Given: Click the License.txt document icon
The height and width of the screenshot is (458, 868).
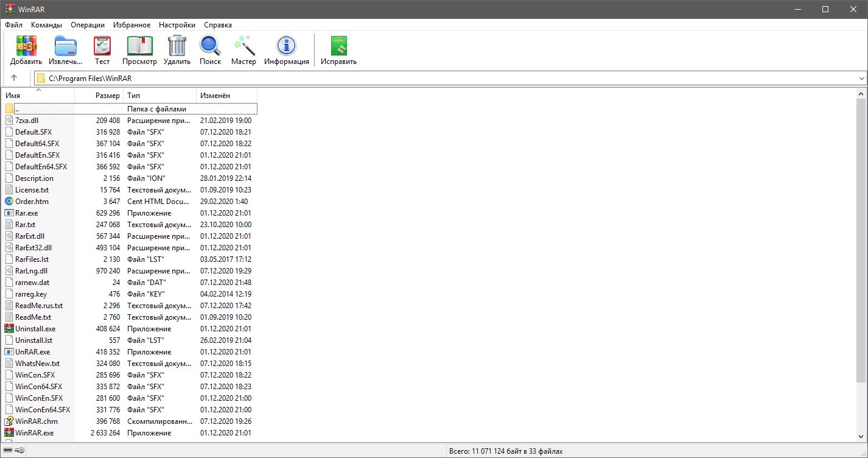Looking at the screenshot, I should pyautogui.click(x=9, y=189).
